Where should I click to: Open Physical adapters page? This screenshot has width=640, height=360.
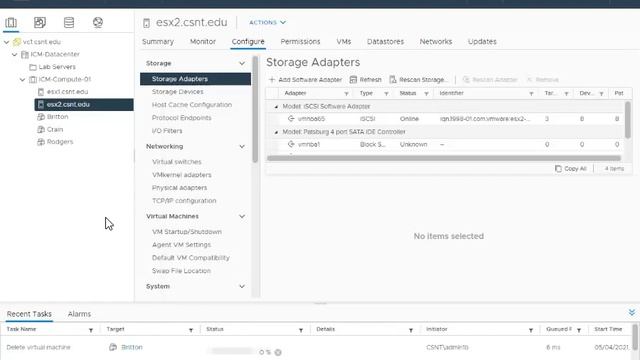tap(180, 188)
